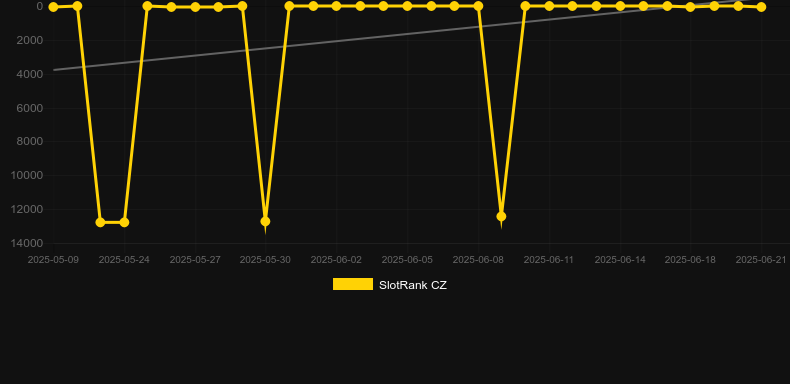Click the data point on 2025-05-27
The image size is (790, 384).
pyautogui.click(x=195, y=7)
